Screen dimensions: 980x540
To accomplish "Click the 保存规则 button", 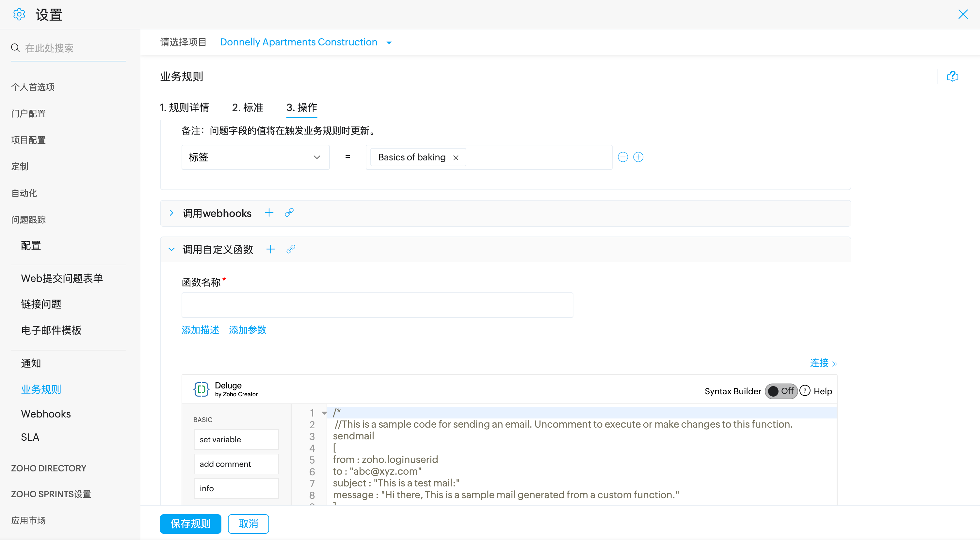I will click(x=190, y=524).
